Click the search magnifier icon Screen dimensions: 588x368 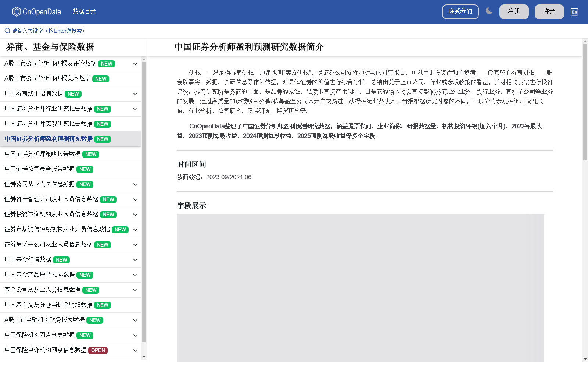7,31
